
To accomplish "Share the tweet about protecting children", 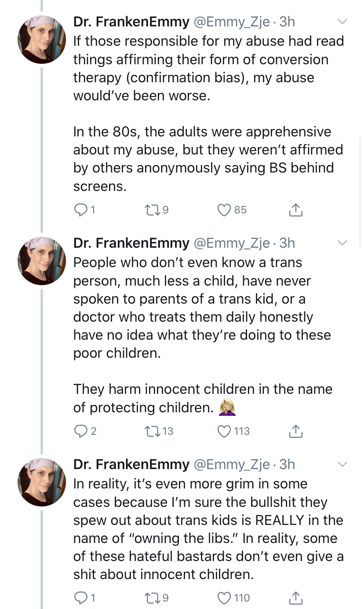I will pyautogui.click(x=295, y=431).
